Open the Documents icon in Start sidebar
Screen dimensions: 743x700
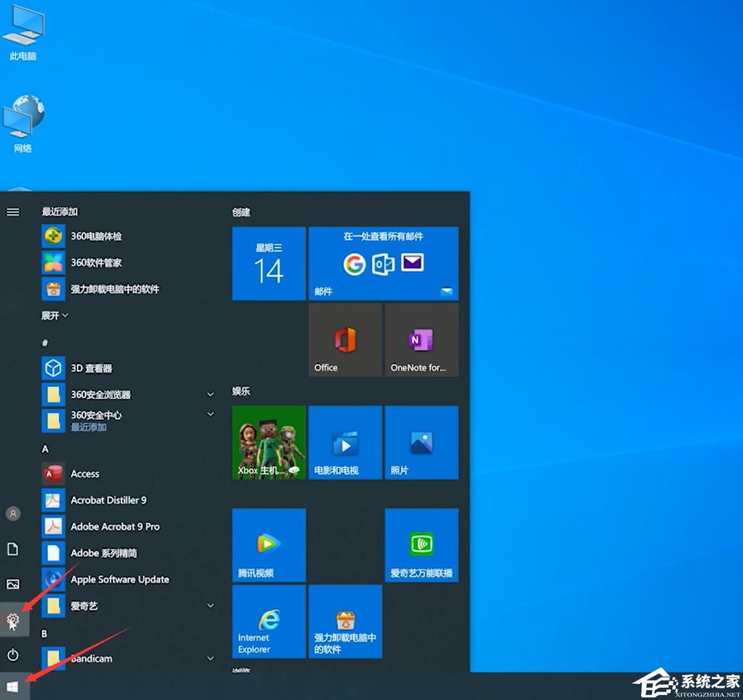[x=13, y=549]
